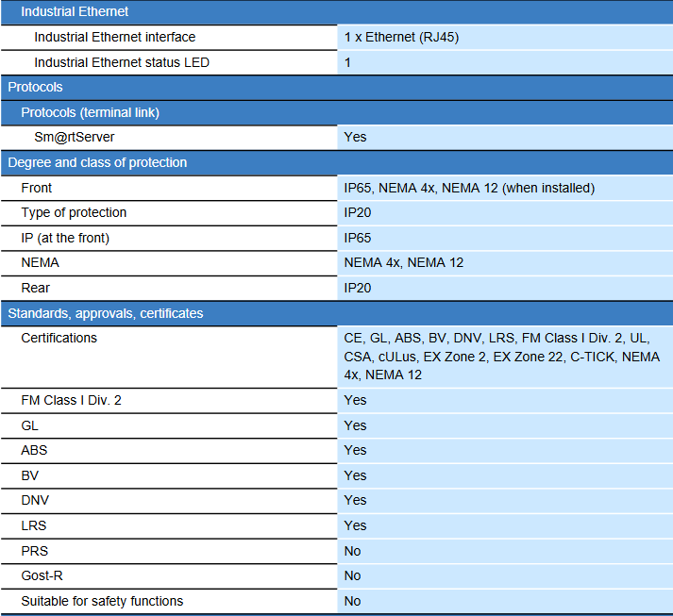Select the NEMA 4x, NEMA 12 value
The width and height of the screenshot is (673, 616).
[x=404, y=262]
